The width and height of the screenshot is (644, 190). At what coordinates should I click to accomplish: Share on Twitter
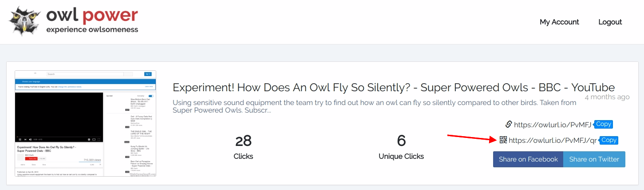coord(594,159)
